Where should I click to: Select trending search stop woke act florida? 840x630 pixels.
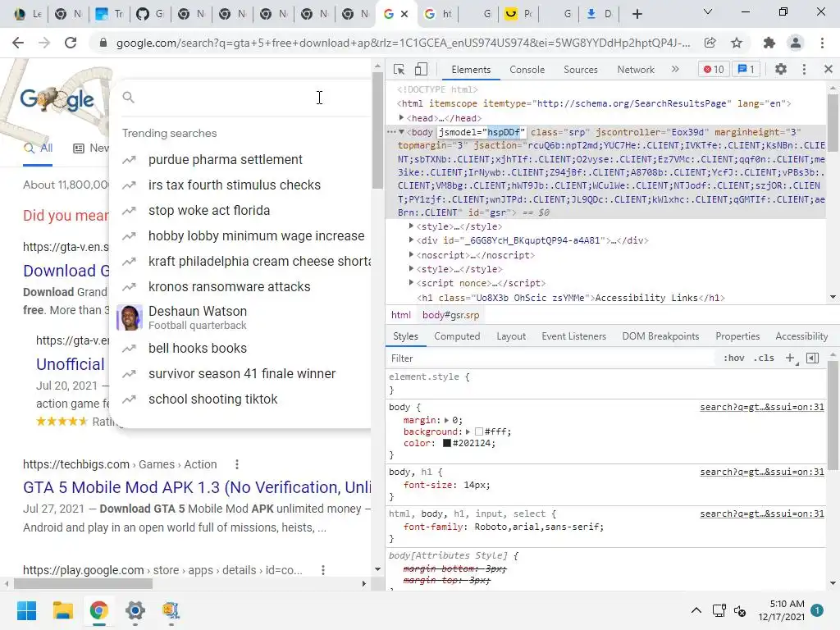209,211
